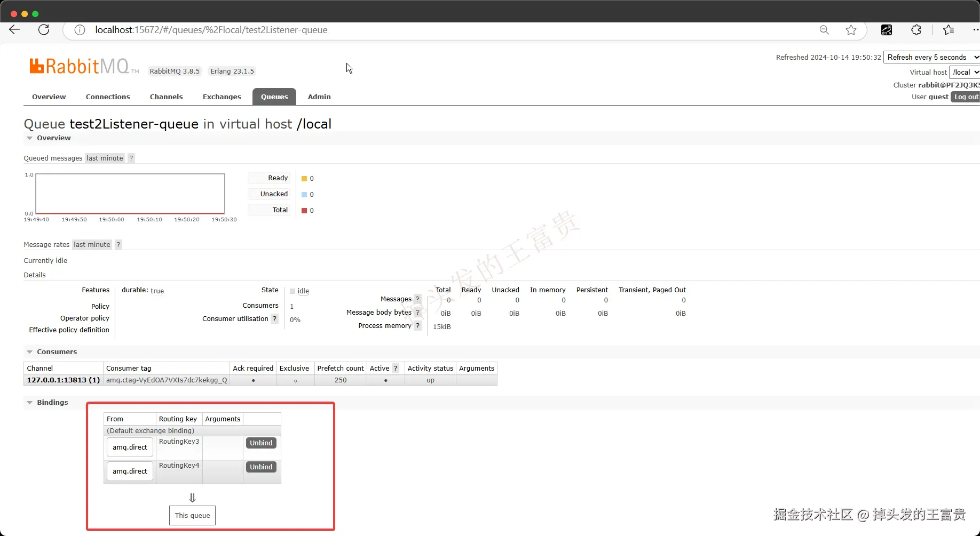Viewport: 980px width, 536px height.
Task: Click consumer tag amq.ctag-VyEdOA7VXIs7dc7kekgg_Q
Action: pyautogui.click(x=167, y=380)
